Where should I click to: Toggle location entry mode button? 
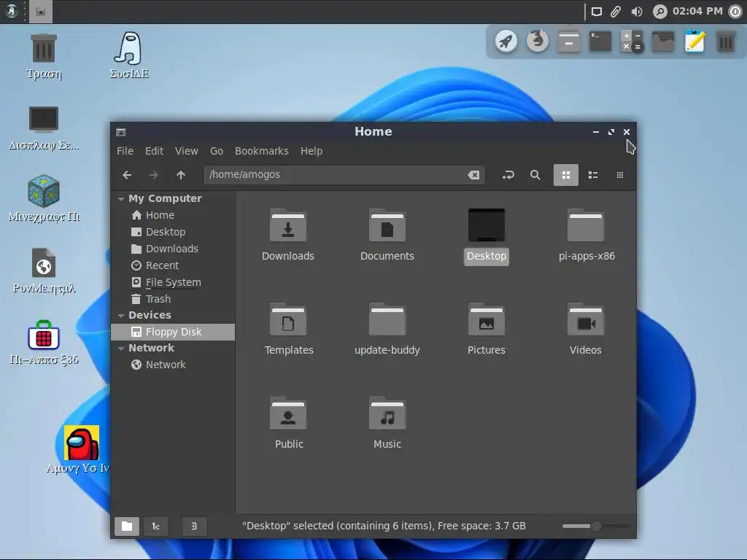(508, 175)
